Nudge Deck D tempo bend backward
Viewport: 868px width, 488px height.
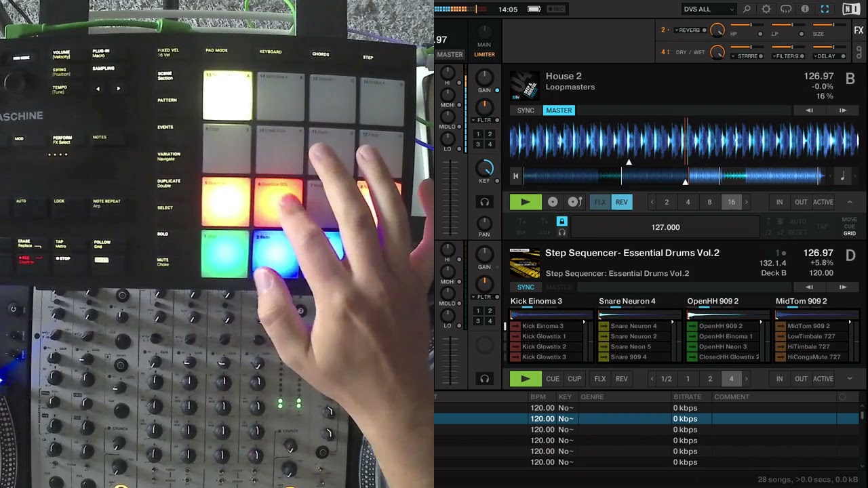click(x=809, y=287)
